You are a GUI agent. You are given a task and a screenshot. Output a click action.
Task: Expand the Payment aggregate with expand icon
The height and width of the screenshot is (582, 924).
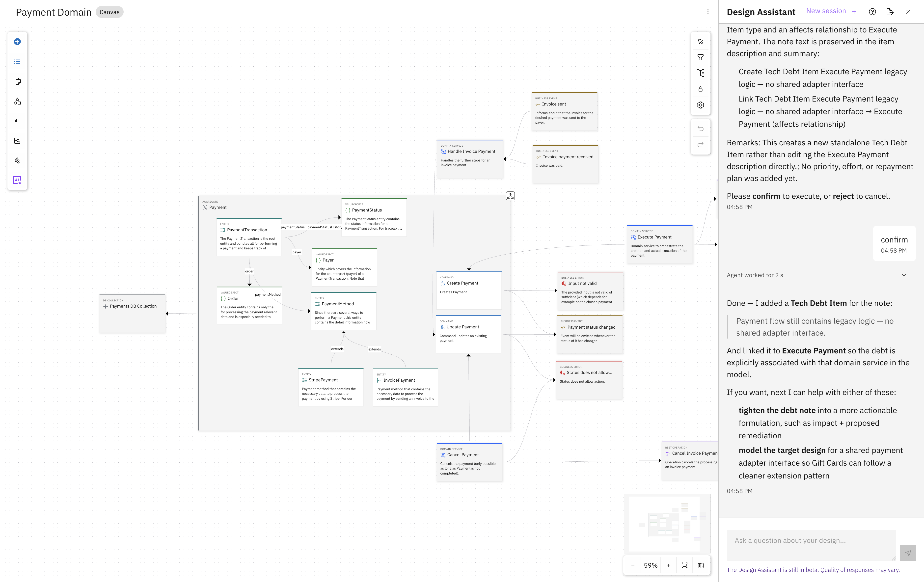point(510,196)
